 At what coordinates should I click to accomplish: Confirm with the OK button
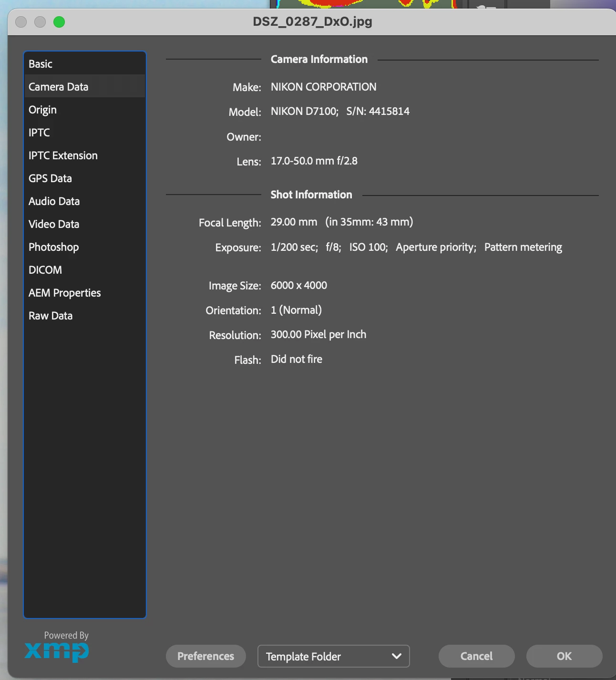564,656
